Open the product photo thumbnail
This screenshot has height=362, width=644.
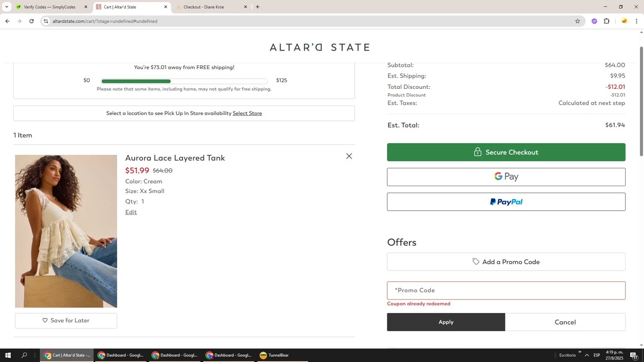coord(66,231)
